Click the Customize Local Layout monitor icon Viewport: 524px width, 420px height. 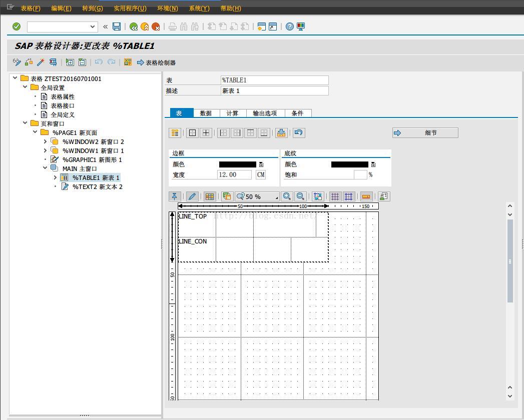[x=301, y=26]
